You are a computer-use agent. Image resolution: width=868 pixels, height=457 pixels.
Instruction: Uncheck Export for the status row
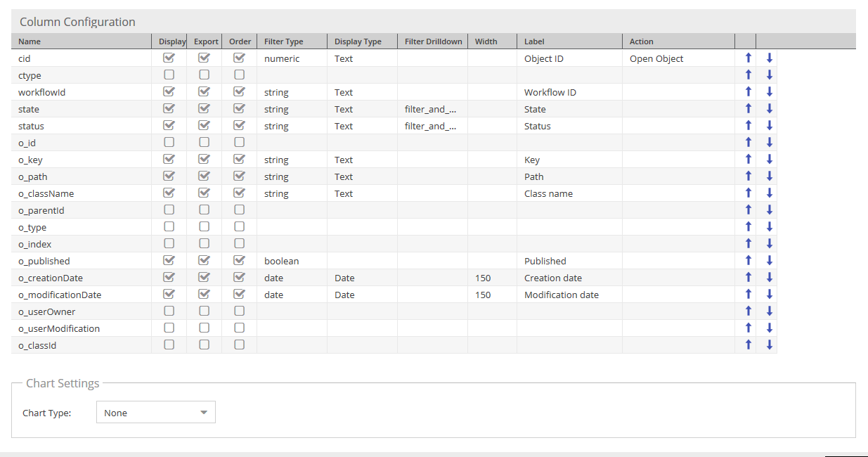click(x=204, y=126)
